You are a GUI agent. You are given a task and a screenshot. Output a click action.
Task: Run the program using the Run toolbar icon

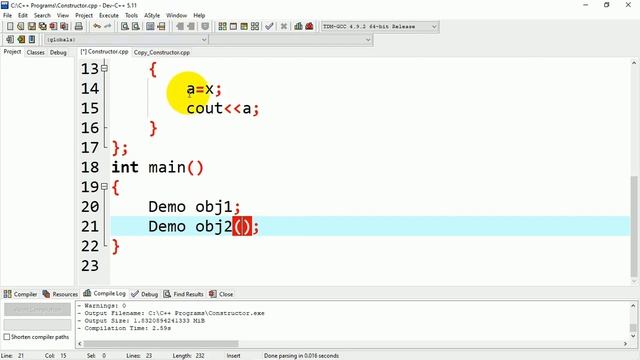pos(233,27)
